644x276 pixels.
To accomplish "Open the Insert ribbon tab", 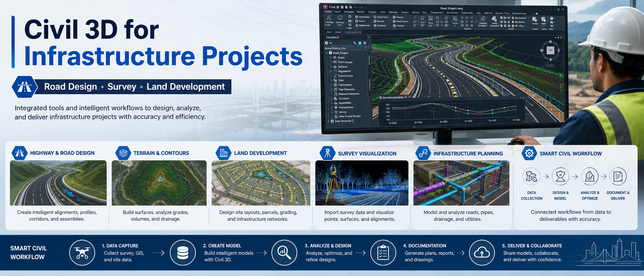I will point(337,12).
